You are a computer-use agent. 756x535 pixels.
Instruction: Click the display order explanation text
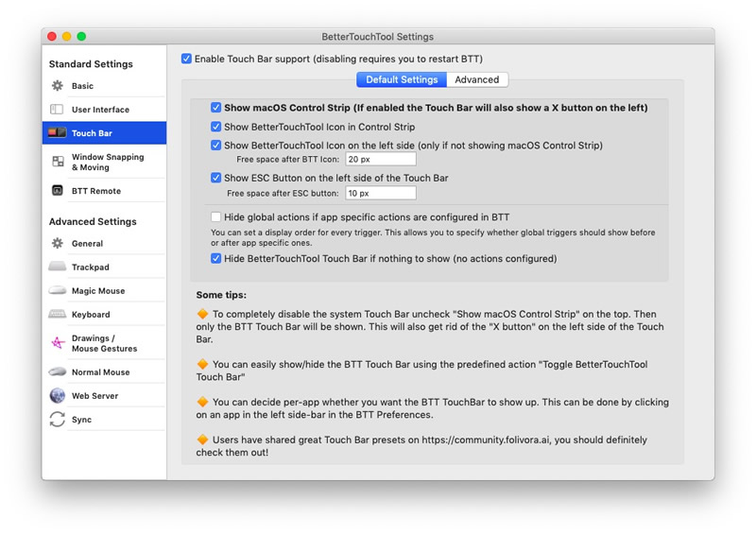[433, 237]
